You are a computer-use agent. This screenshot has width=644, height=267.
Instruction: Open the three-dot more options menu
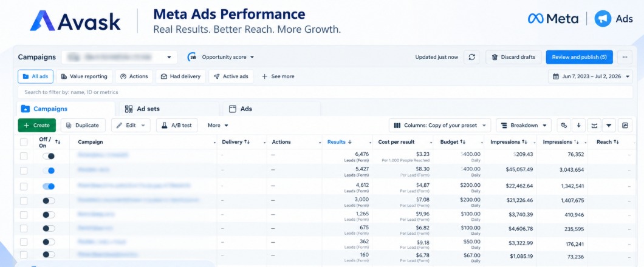625,57
